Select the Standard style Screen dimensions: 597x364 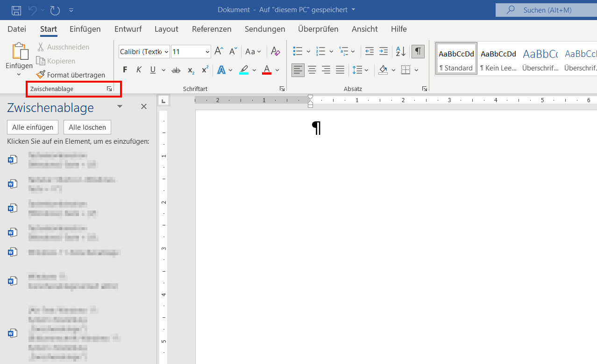[x=456, y=59]
